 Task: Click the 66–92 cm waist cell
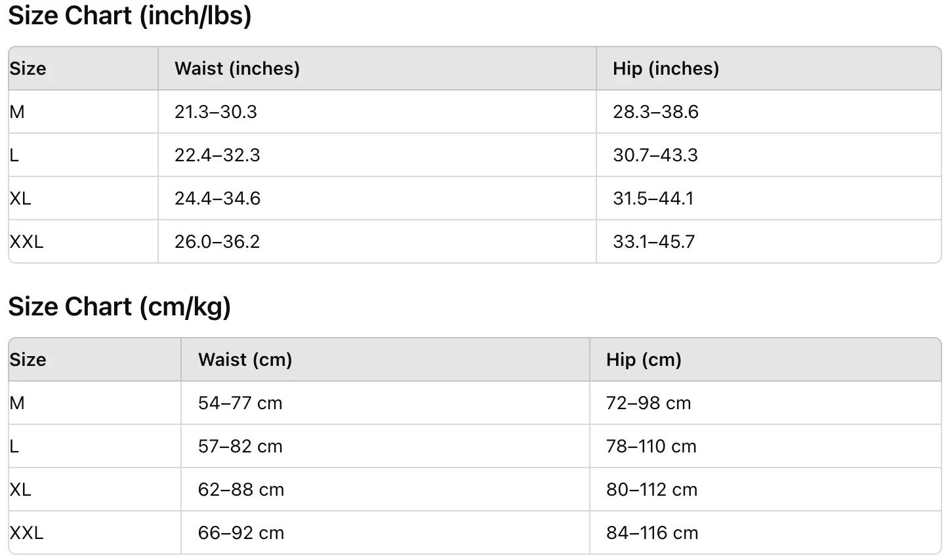click(241, 532)
